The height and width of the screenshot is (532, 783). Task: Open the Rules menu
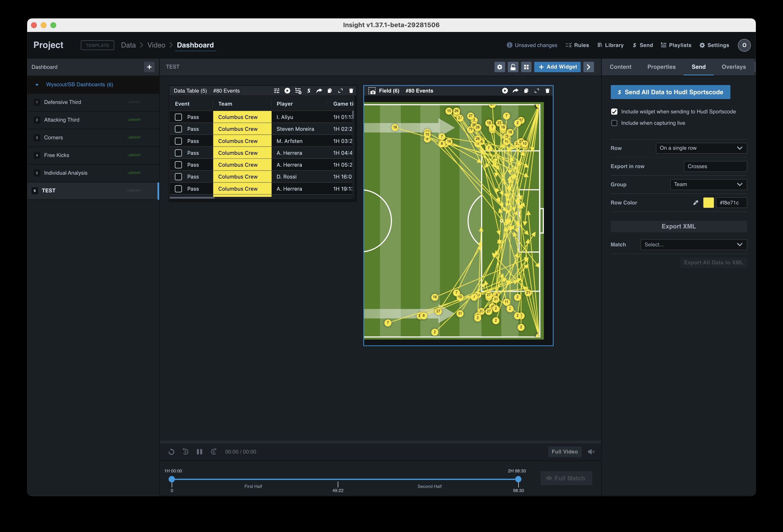(x=577, y=45)
